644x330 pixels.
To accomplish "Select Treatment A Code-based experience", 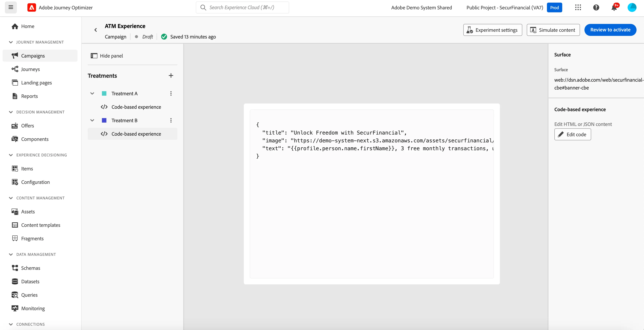I will point(133,107).
